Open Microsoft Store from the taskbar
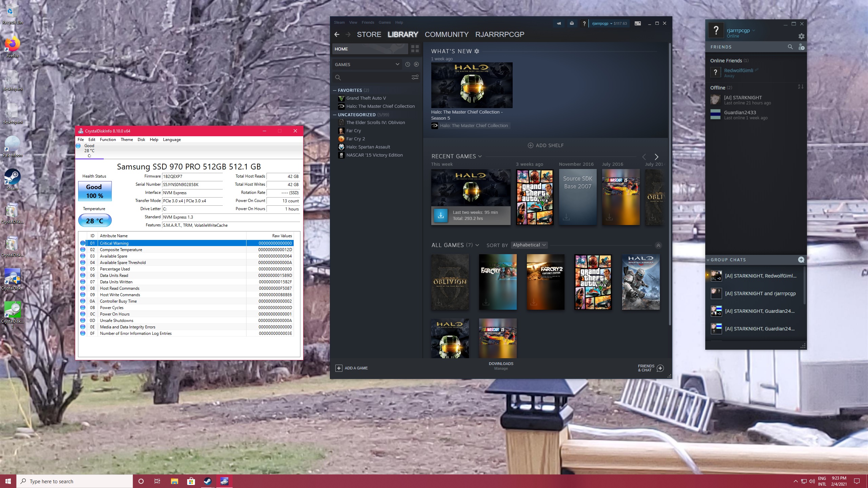The height and width of the screenshot is (488, 868). pyautogui.click(x=191, y=481)
